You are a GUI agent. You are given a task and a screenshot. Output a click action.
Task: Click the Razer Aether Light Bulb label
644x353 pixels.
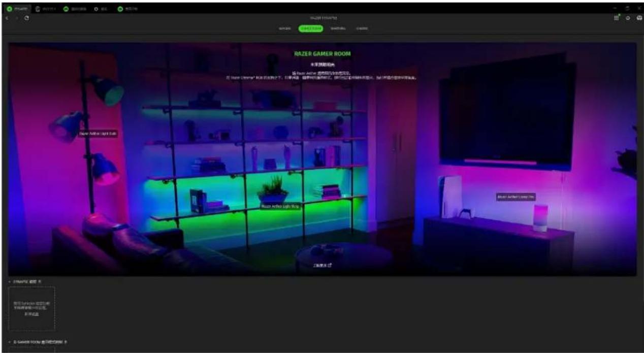[98, 134]
